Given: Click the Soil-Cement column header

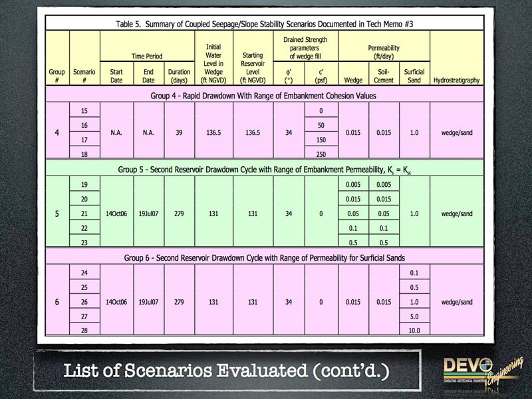Looking at the screenshot, I should pos(384,76).
